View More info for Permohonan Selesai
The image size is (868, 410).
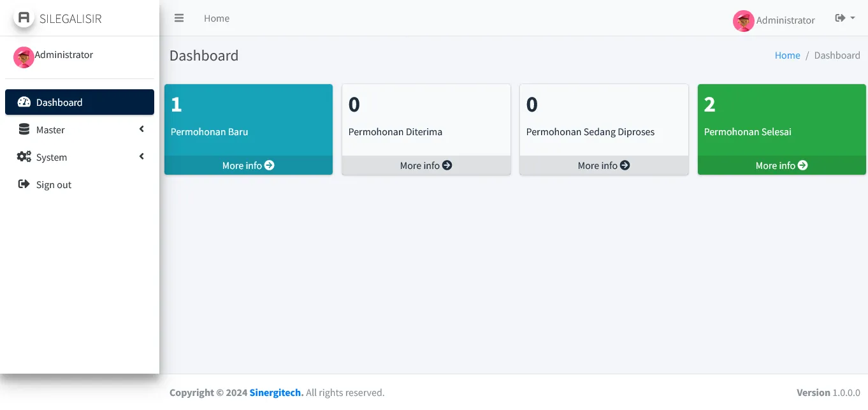tap(781, 165)
